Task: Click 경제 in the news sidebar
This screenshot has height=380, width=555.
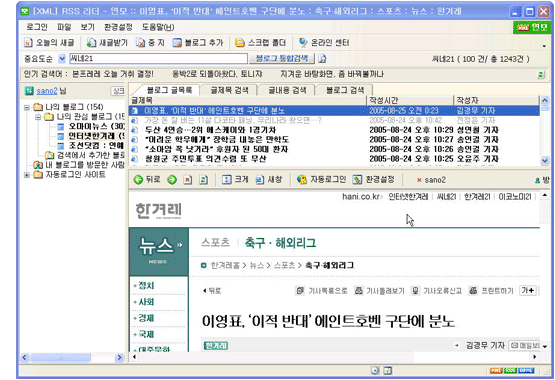Action: click(x=146, y=318)
